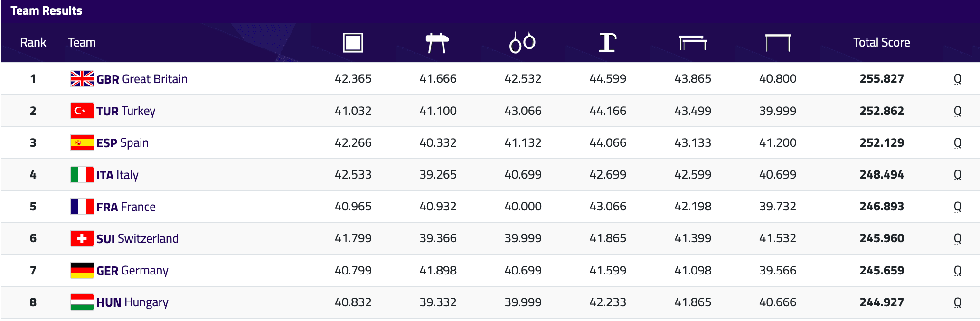Click the Q qualified mark for Turkey
Screen dimensions: 980x321
coord(957,111)
